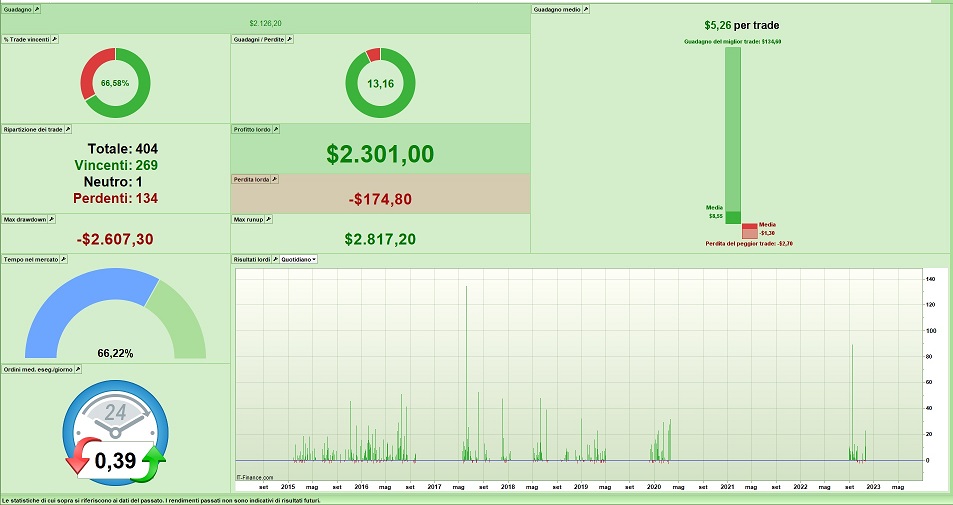Select the Max runup panel label
Image resolution: width=953 pixels, height=505 pixels.
point(249,219)
